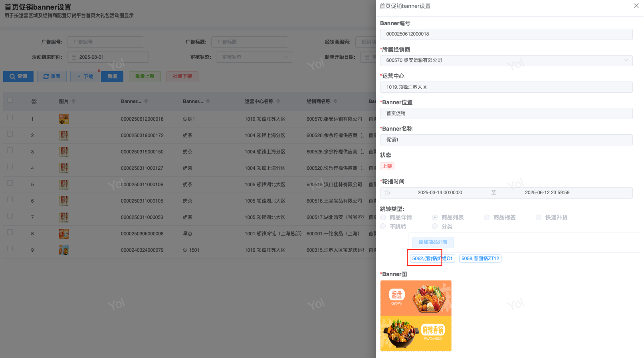Click the 上架 status tag
The image size is (644, 358).
pyautogui.click(x=387, y=166)
